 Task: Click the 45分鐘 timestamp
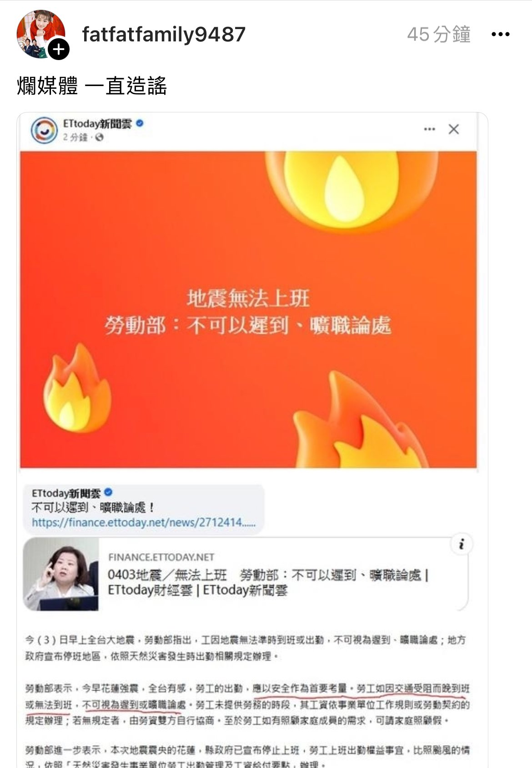tap(439, 34)
